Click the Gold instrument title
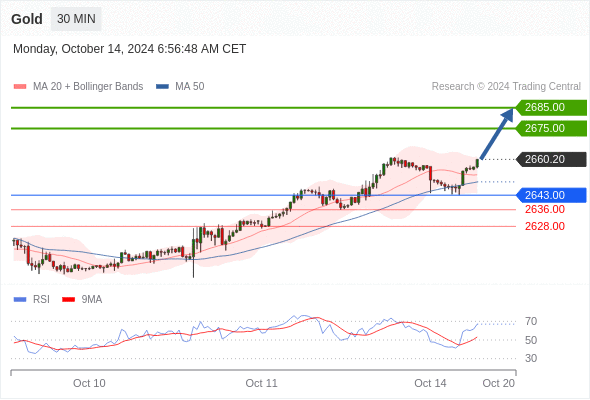The height and width of the screenshot is (400, 590). tap(27, 19)
